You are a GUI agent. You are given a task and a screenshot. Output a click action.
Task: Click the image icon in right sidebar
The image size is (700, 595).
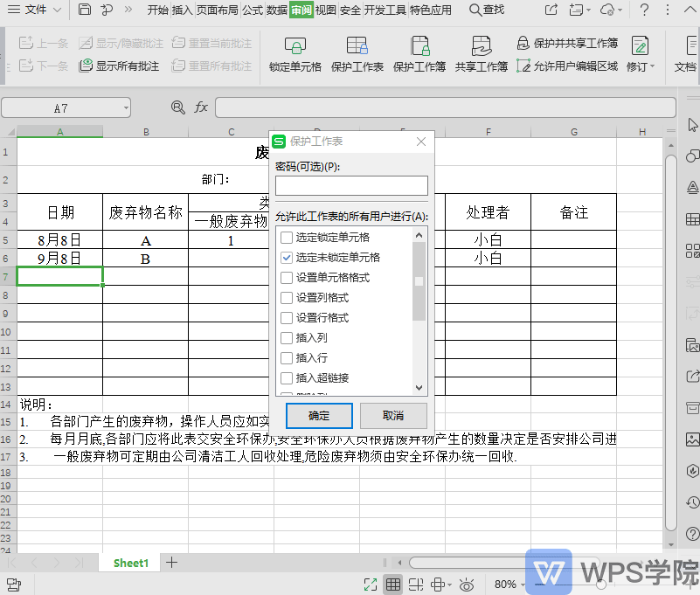(692, 439)
